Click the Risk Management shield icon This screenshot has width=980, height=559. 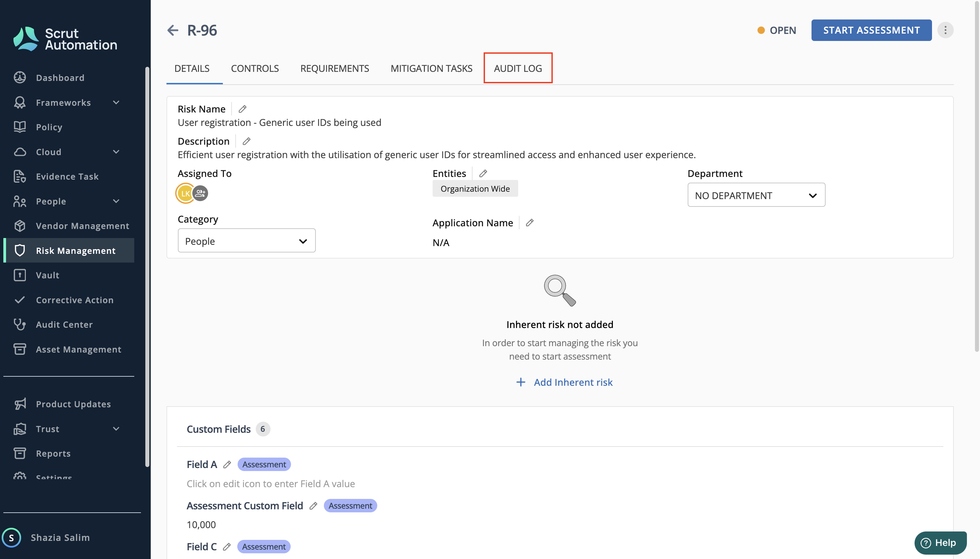[20, 250]
